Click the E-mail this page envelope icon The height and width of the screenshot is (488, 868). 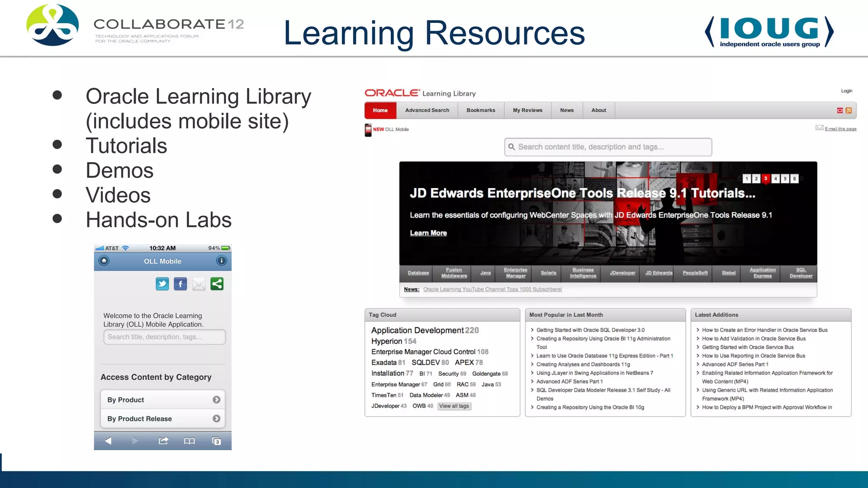coord(819,128)
